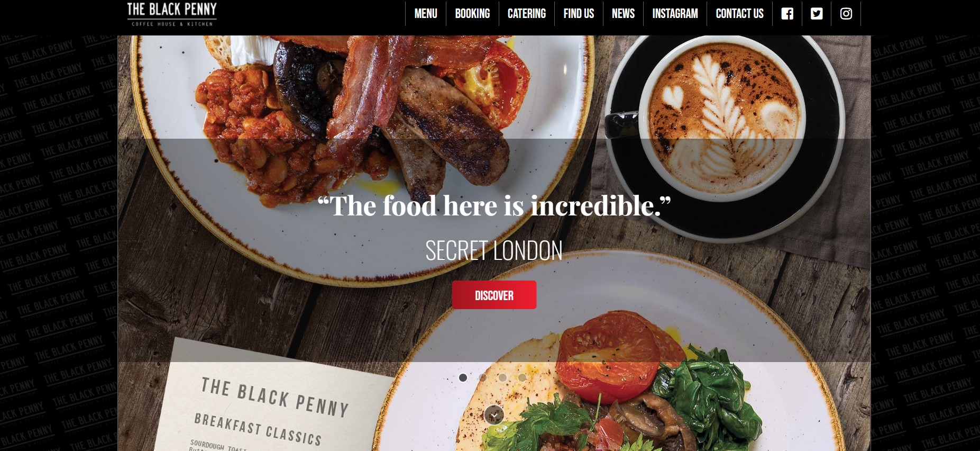The image size is (980, 451).
Task: Select the second carousel dot
Action: click(482, 377)
